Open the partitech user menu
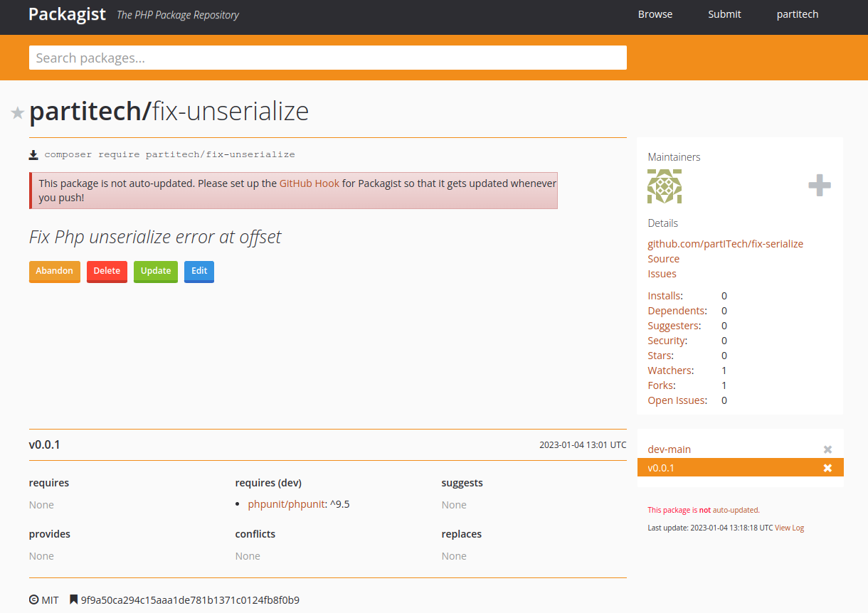The width and height of the screenshot is (868, 613). (x=798, y=14)
